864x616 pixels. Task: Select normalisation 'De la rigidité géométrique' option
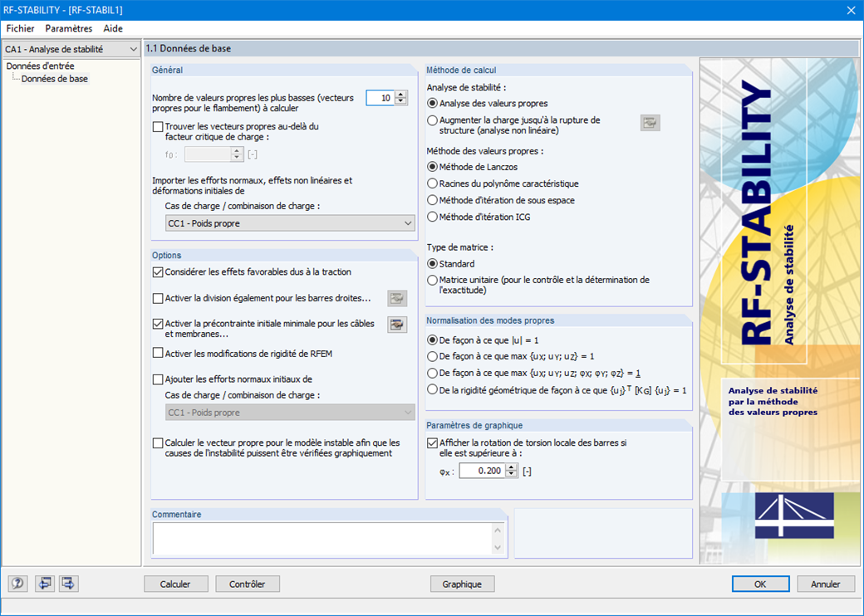click(433, 389)
